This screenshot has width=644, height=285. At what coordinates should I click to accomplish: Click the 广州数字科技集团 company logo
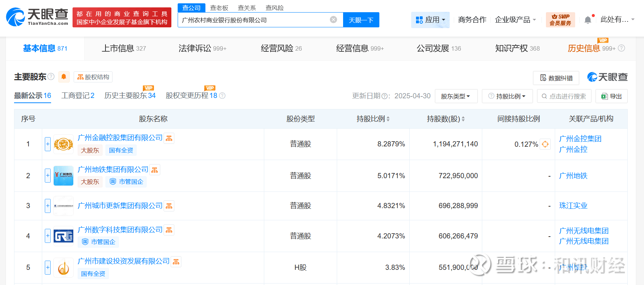pyautogui.click(x=64, y=236)
